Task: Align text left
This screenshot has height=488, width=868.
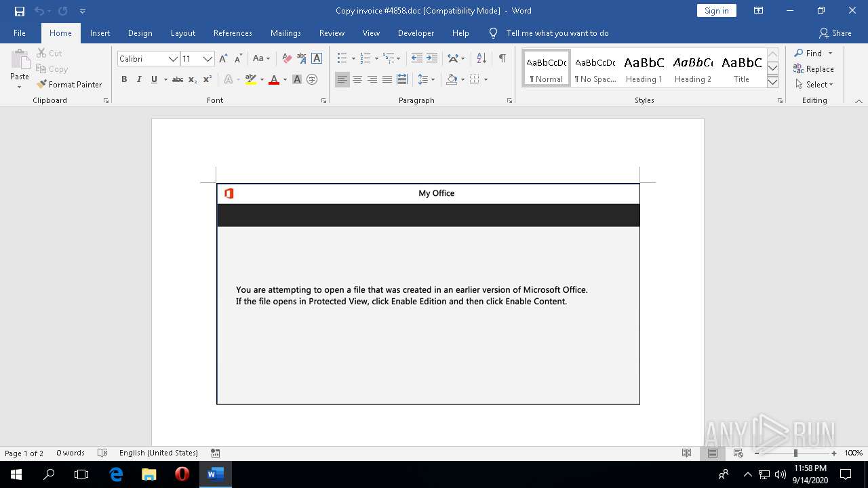Action: click(x=342, y=79)
